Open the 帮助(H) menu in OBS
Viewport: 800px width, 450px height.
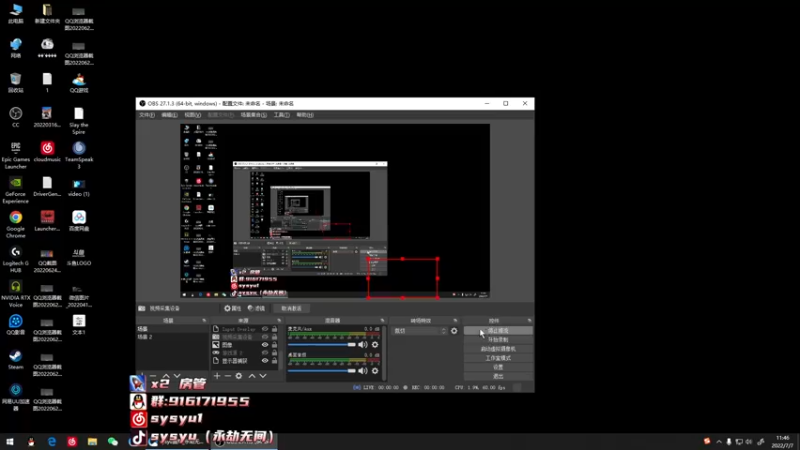coord(305,115)
